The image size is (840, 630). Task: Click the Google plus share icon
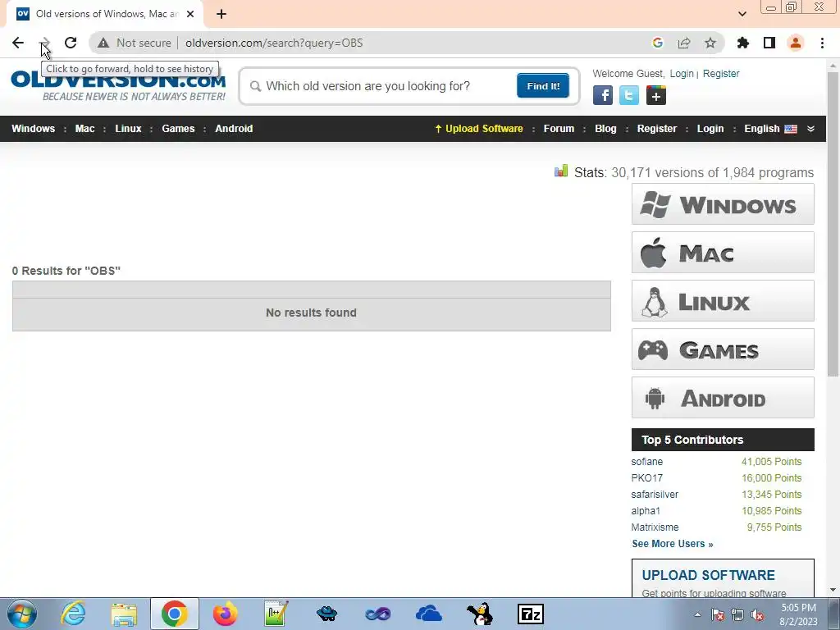point(655,95)
